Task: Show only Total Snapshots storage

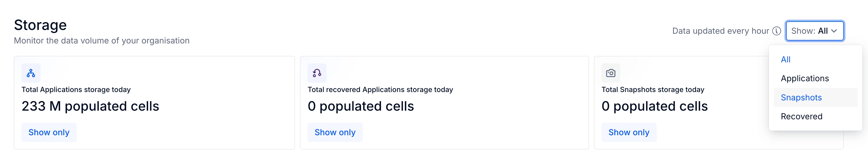Action: 629,132
